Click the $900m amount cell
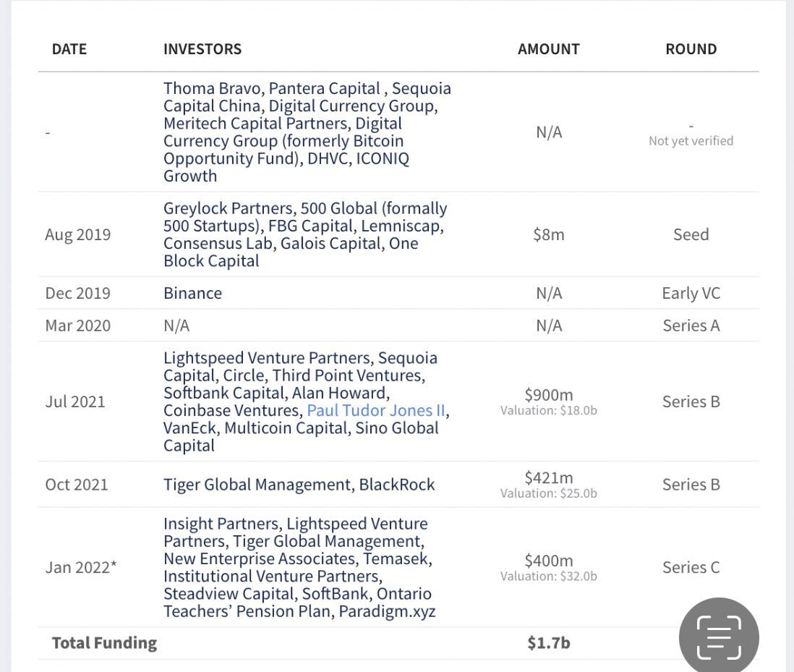Image resolution: width=794 pixels, height=672 pixels. tap(549, 395)
